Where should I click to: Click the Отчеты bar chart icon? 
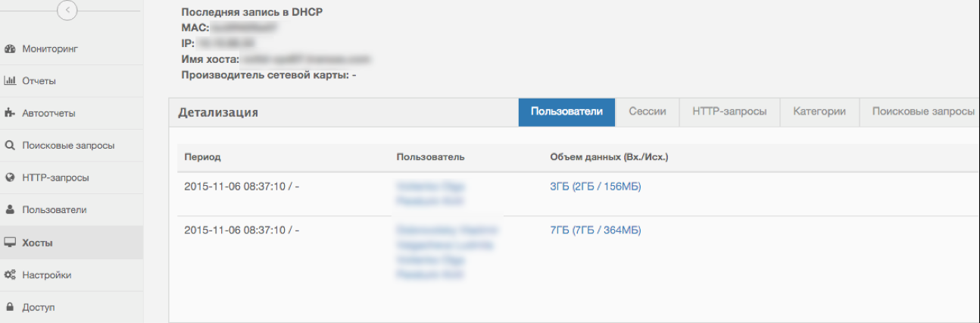(x=11, y=81)
